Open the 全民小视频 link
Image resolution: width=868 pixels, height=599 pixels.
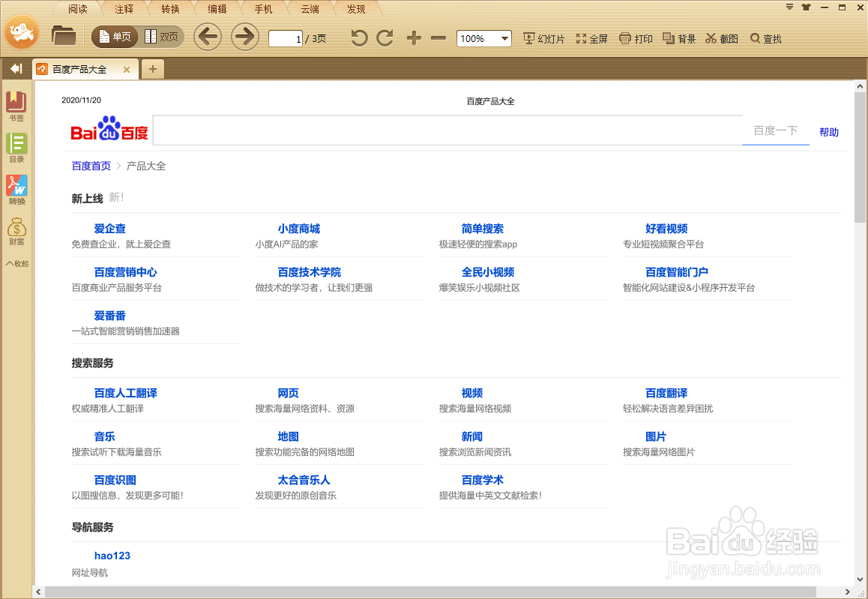tap(488, 272)
